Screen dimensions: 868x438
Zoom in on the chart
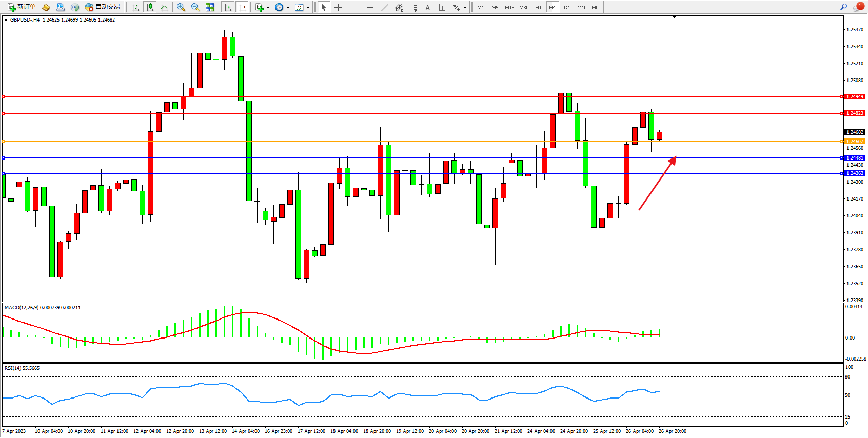[181, 7]
